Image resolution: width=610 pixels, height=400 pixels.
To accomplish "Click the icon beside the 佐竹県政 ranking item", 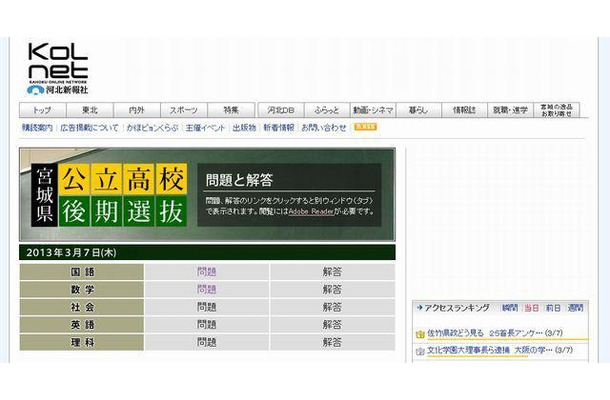I will 420,333.
